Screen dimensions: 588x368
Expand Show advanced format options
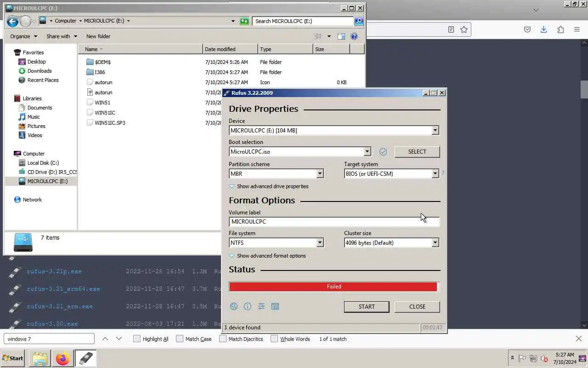click(267, 256)
